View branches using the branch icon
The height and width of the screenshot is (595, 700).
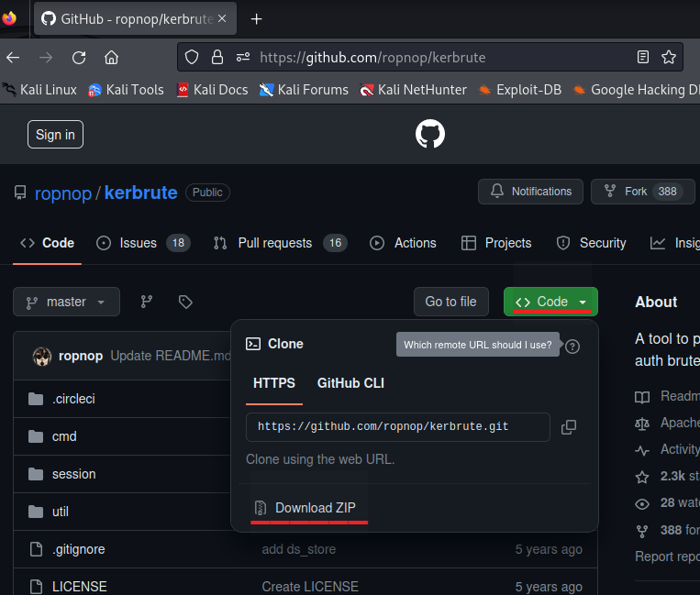(x=147, y=302)
